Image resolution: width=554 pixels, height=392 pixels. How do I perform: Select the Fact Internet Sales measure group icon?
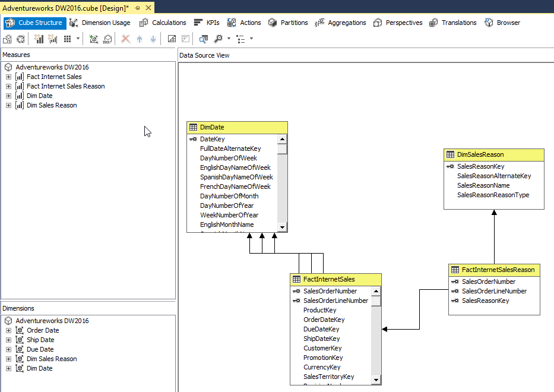[20, 77]
